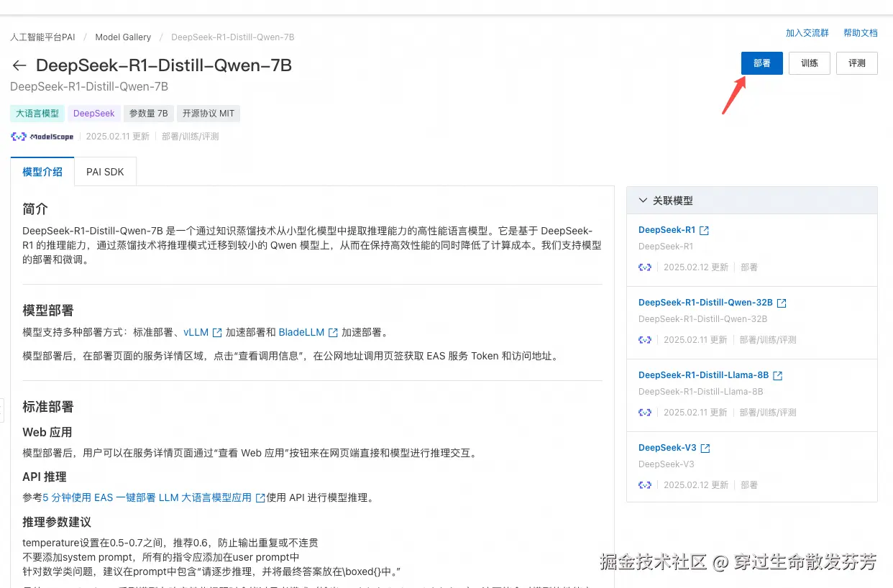Open the DeepSeek-R1 related model

click(667, 230)
